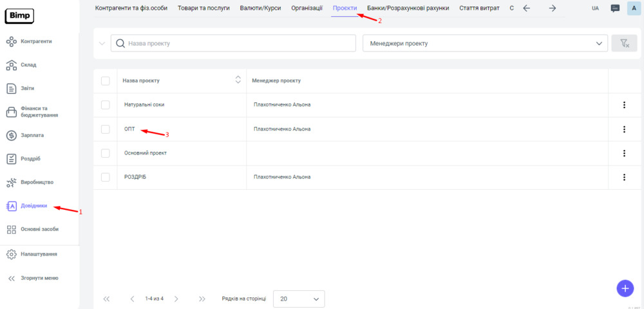Open three-dot menu for Натуральні соки row

pos(624,105)
